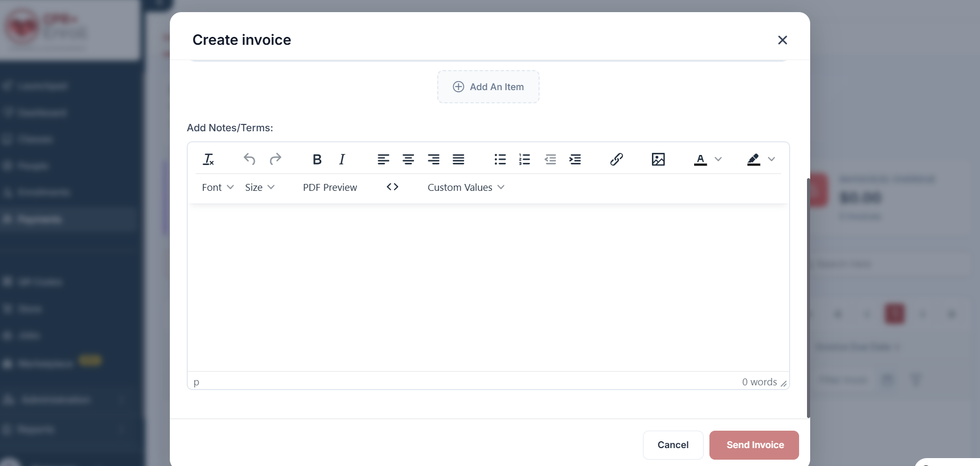The height and width of the screenshot is (466, 980).
Task: Cancel the invoice creation
Action: 673,445
